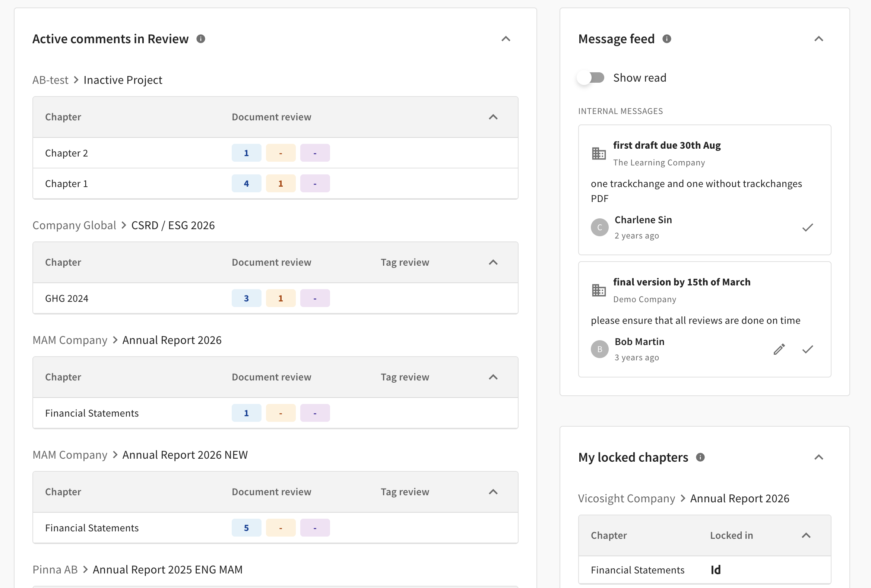Click the InDesign Id icon for Financial Statements
Viewport: 871px width, 588px height.
pos(715,570)
